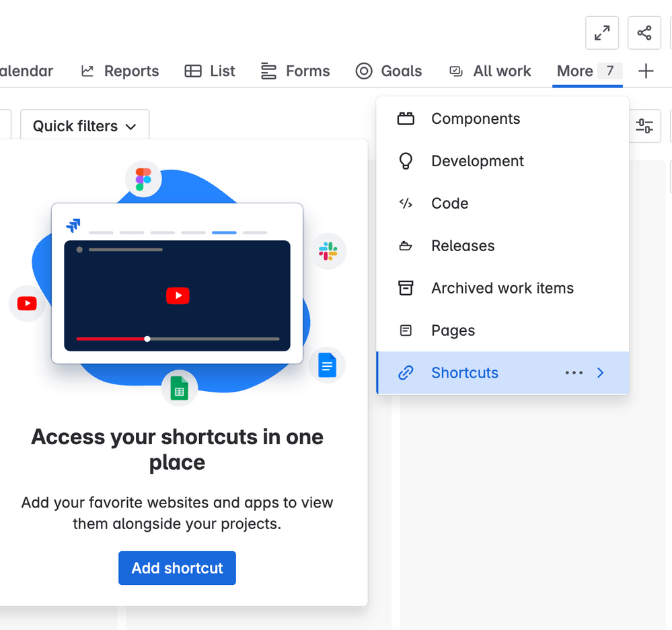Click the Shortcuts link chain icon
Image resolution: width=672 pixels, height=630 pixels.
[406, 373]
